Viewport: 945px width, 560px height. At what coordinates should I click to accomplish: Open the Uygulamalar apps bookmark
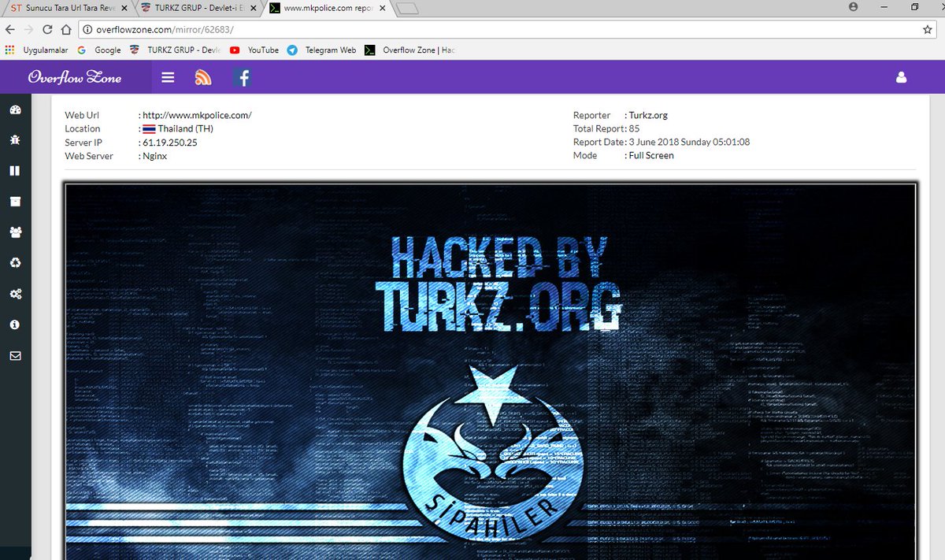point(36,50)
